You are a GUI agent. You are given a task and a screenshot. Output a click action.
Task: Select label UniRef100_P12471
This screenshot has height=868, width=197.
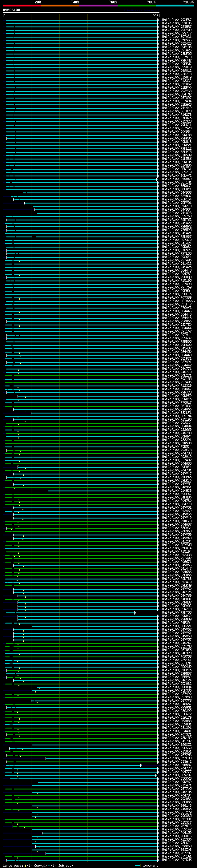pos(177,785)
